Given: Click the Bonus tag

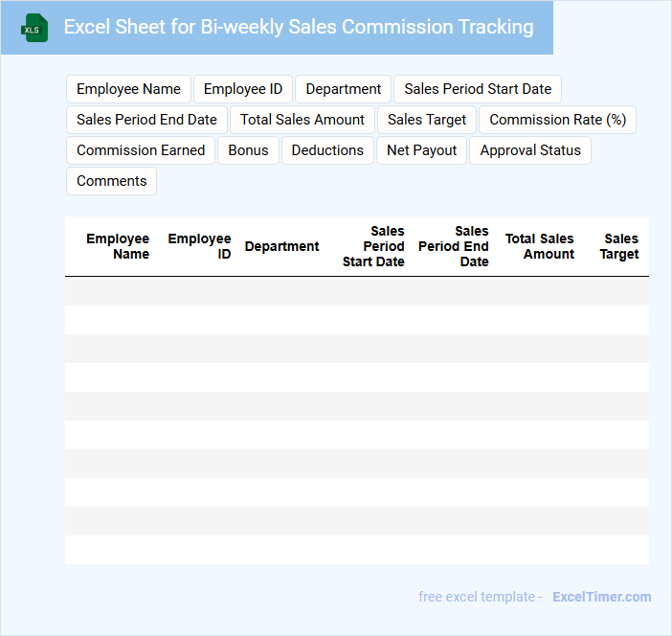Looking at the screenshot, I should click(x=248, y=150).
